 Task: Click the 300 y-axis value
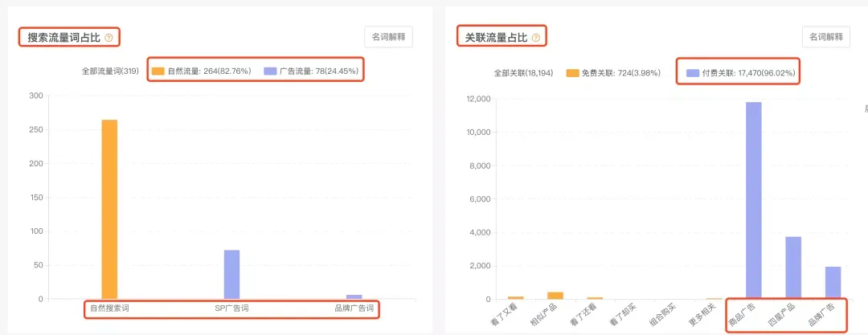(36, 96)
